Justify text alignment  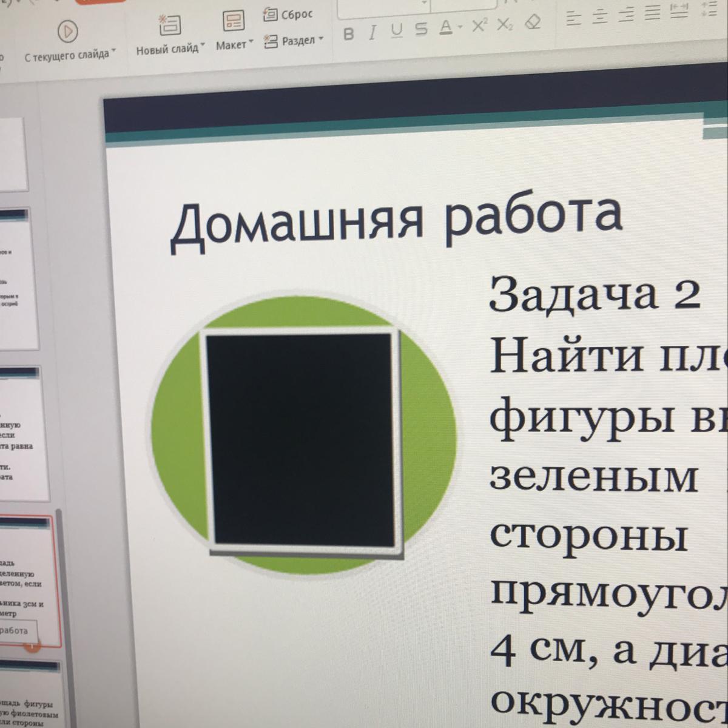652,13
